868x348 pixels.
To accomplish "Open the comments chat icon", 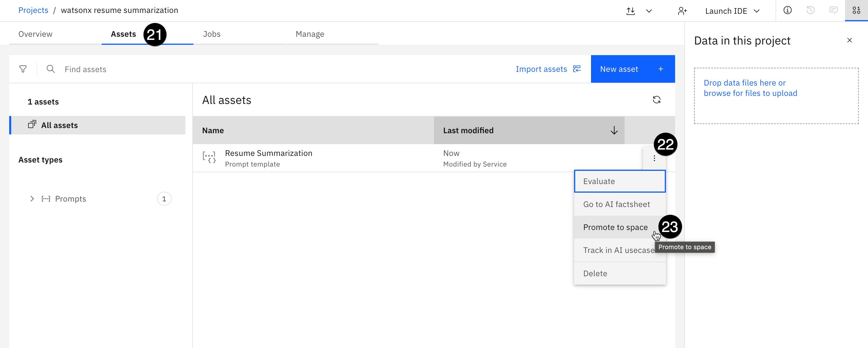I will pos(833,10).
